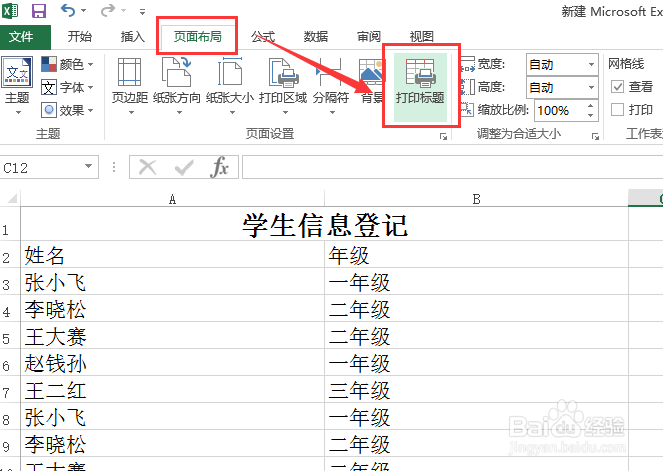Open the Customize Quick Access Toolbar arrow

pyautogui.click(x=142, y=11)
